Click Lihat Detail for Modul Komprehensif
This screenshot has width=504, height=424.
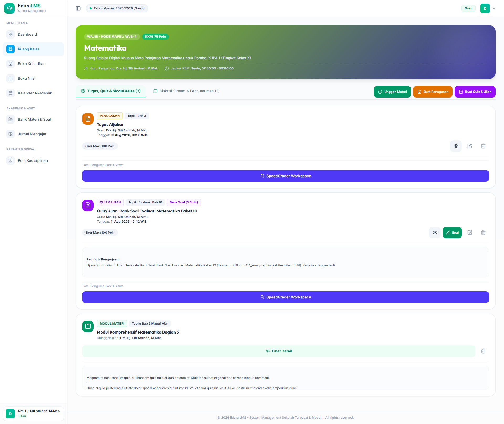point(279,351)
